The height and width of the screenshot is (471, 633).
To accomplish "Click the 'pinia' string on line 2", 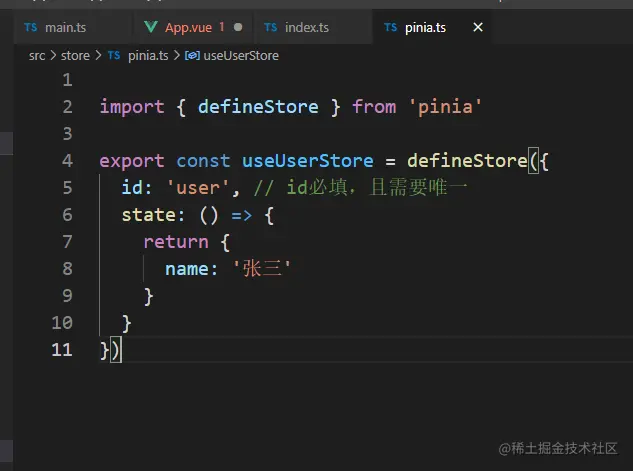I will coord(445,107).
